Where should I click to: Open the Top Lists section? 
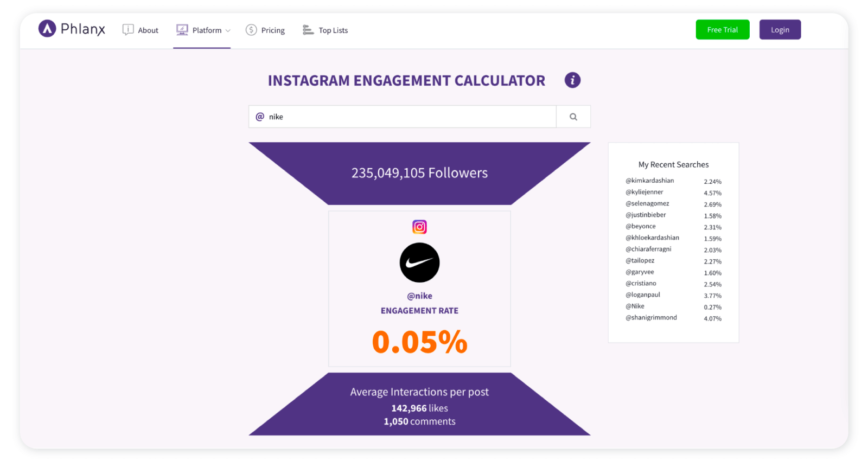(333, 30)
